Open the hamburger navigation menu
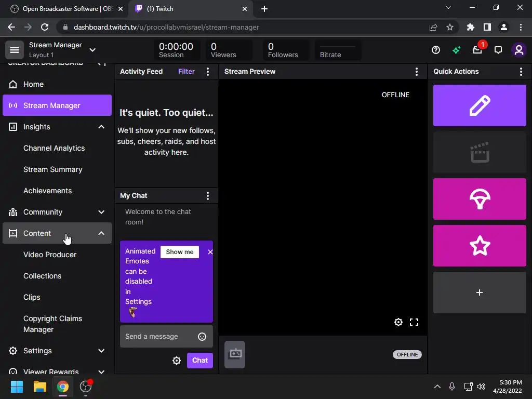Screen dimensions: 532x399 [14, 50]
